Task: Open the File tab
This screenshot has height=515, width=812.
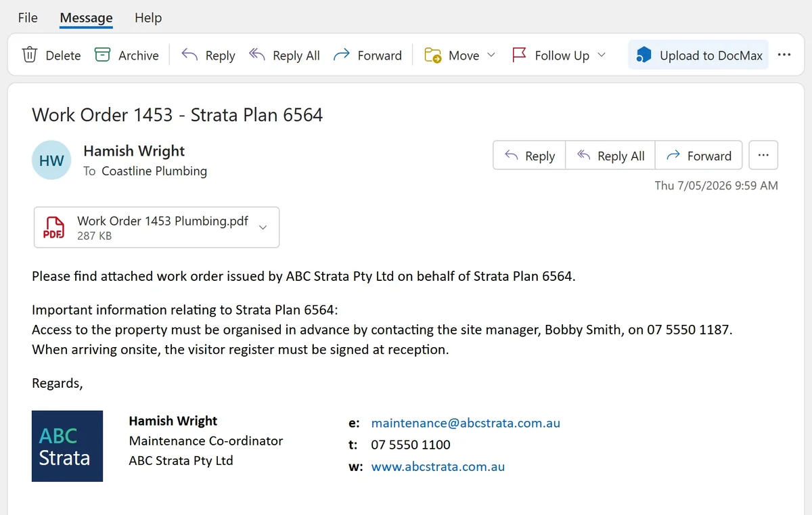Action: click(28, 18)
